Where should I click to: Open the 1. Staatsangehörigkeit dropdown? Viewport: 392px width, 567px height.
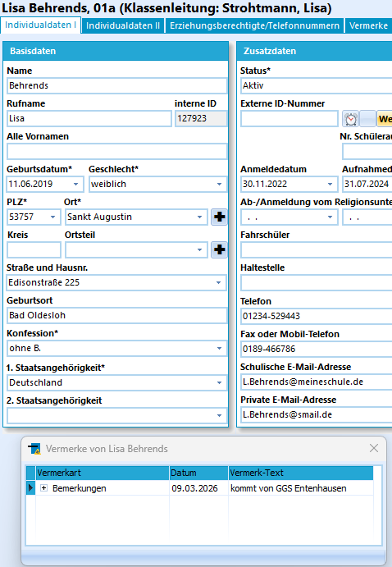pyautogui.click(x=219, y=382)
